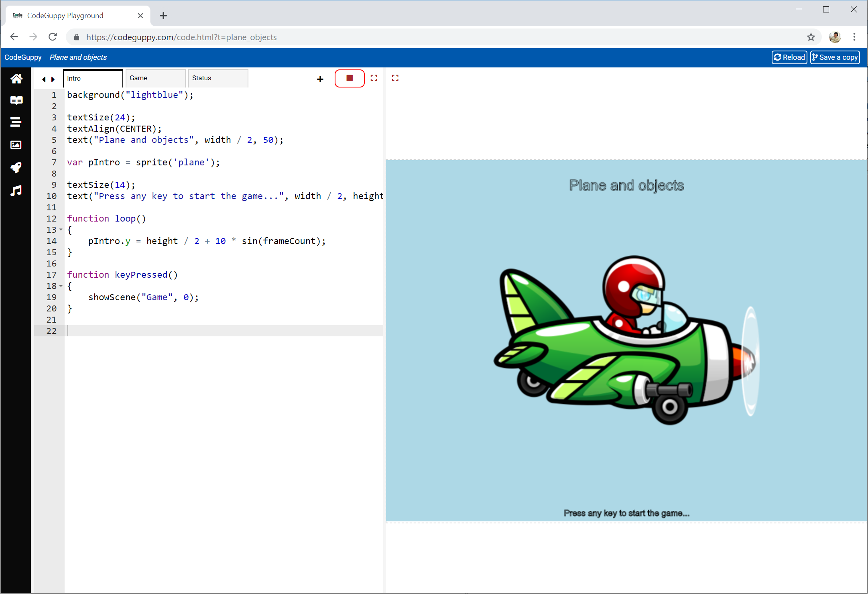This screenshot has width=868, height=594.
Task: Click the left scene navigation arrow
Action: point(44,79)
